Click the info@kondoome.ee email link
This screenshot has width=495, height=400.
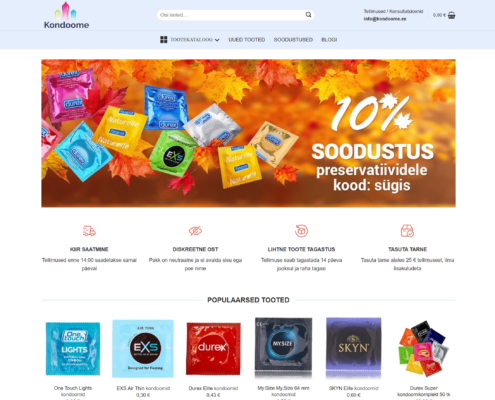point(385,19)
